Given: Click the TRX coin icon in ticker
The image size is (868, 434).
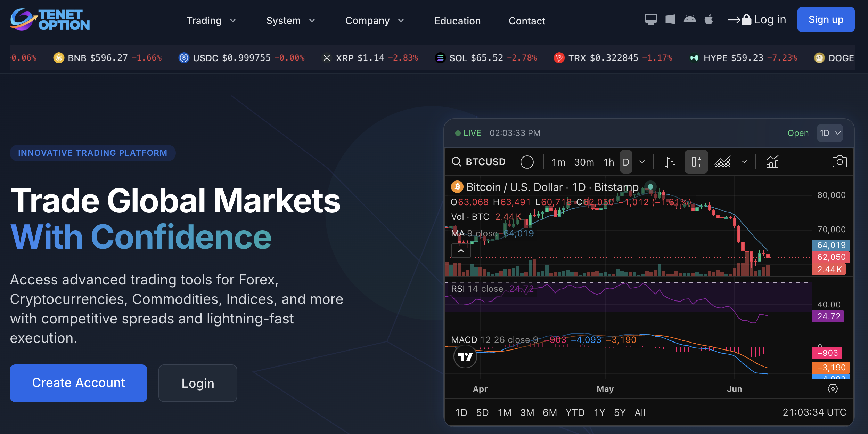Looking at the screenshot, I should tap(559, 58).
